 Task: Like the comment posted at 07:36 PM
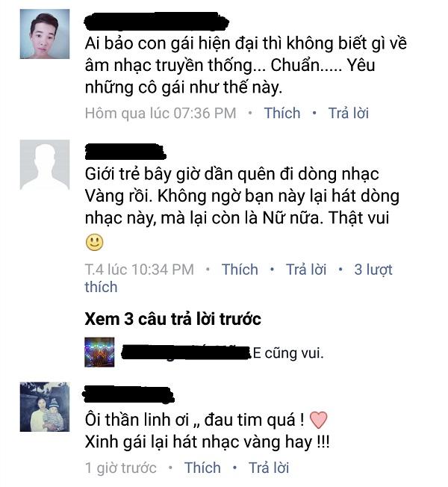coord(282,113)
